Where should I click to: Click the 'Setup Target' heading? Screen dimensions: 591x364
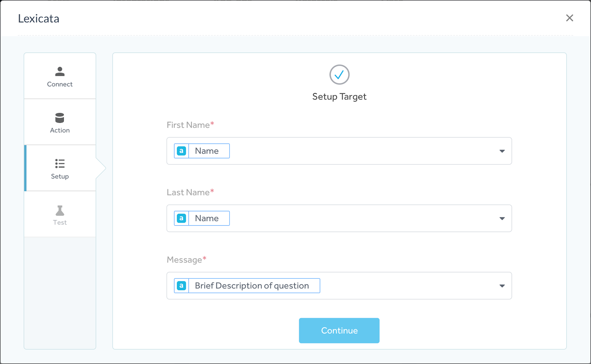pyautogui.click(x=339, y=97)
